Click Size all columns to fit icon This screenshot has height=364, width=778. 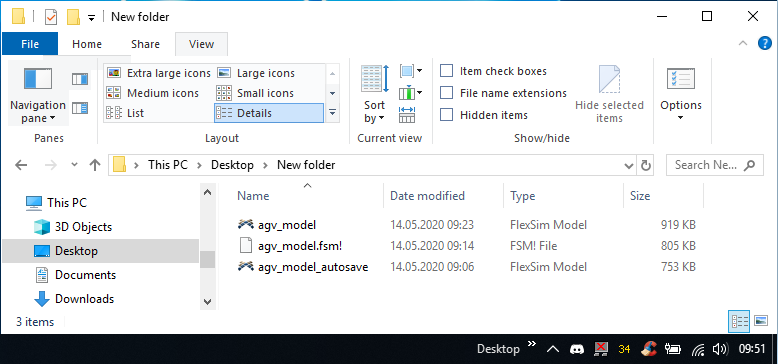tap(407, 115)
